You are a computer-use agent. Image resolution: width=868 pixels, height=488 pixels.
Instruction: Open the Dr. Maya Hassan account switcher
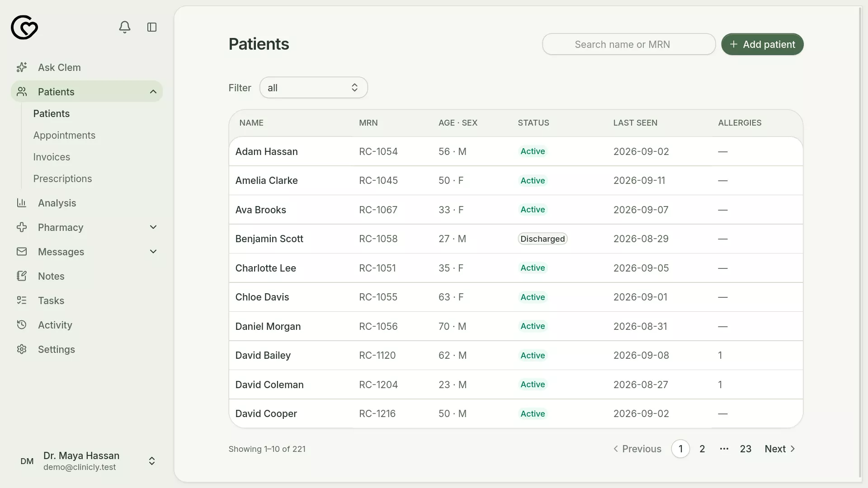(x=87, y=461)
